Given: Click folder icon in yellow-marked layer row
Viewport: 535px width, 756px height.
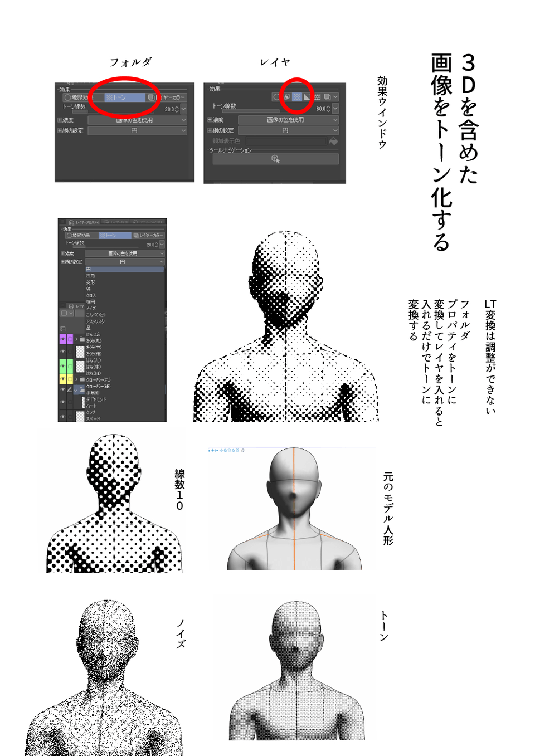Looking at the screenshot, I should click(82, 379).
